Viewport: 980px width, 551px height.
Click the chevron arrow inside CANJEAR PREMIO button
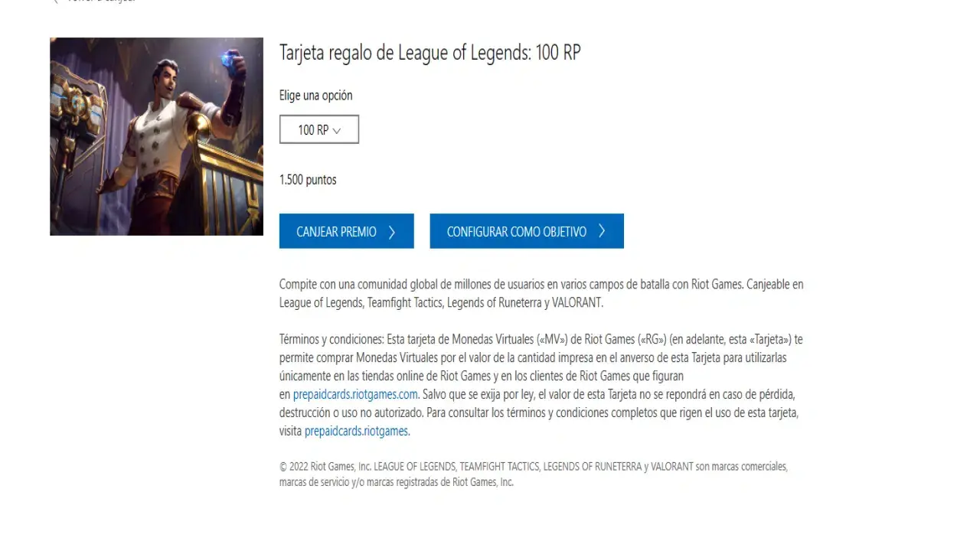(x=392, y=232)
